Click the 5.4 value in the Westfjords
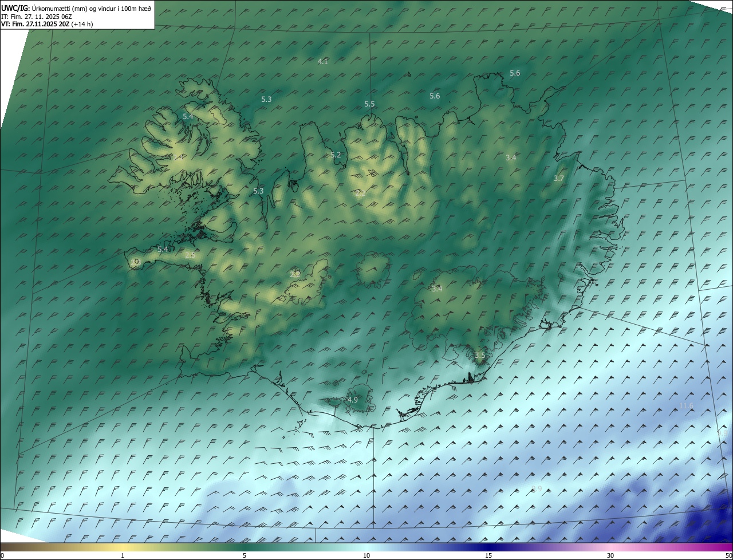Image resolution: width=733 pixels, height=560 pixels. click(188, 116)
